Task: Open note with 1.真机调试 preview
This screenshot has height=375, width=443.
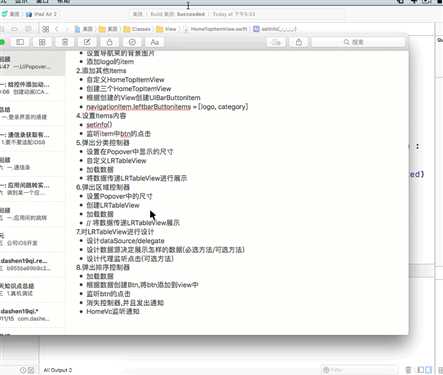Action: click(x=32, y=290)
